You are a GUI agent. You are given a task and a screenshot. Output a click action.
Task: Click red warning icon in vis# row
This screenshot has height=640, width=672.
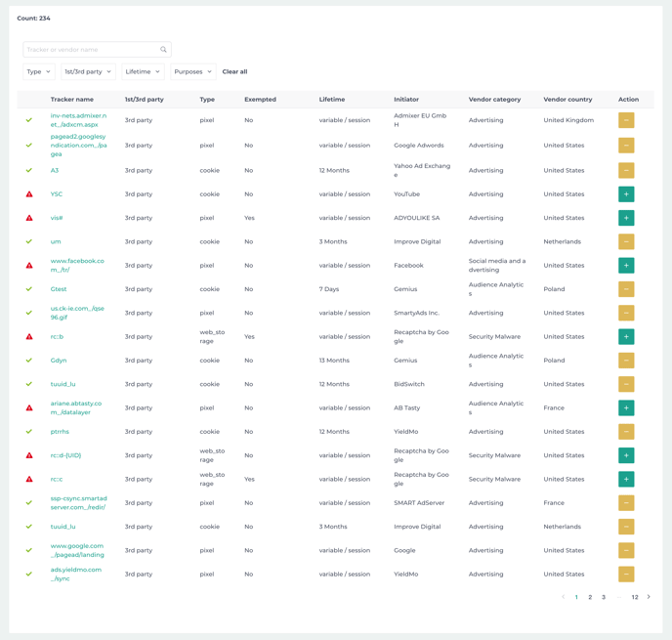[x=29, y=218]
